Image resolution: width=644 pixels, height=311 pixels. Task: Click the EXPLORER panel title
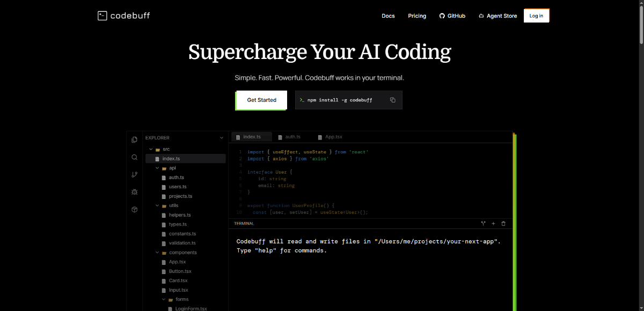point(157,138)
